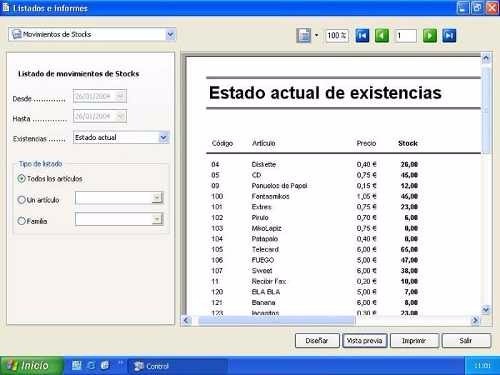500x375 pixels.
Task: Click the middle quick launch icon in taskbar
Action: click(91, 366)
